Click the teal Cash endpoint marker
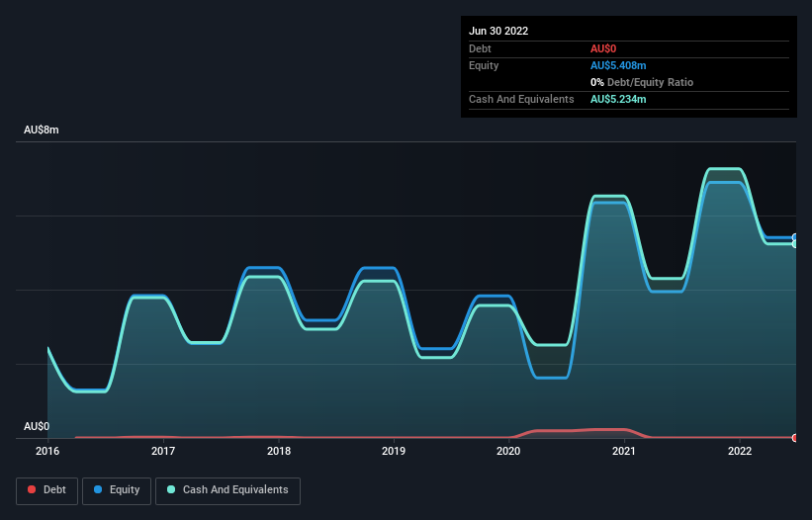This screenshot has height=520, width=812. click(x=795, y=244)
